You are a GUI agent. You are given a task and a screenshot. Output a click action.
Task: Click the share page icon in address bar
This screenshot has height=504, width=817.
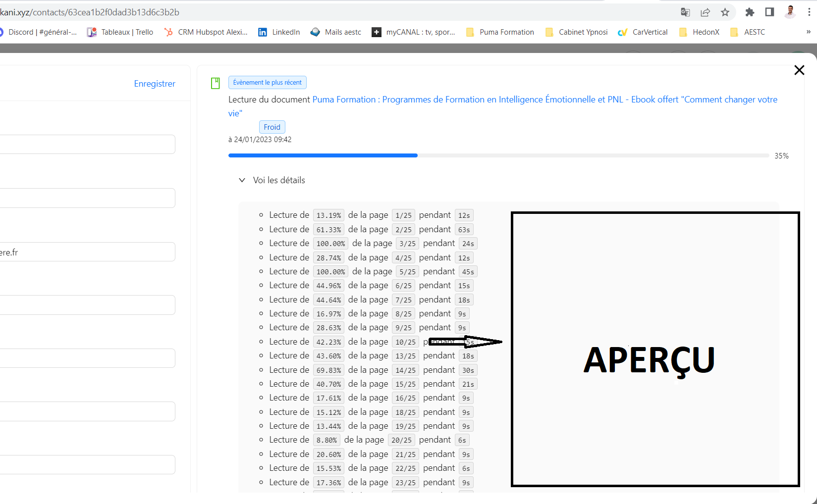coord(705,12)
